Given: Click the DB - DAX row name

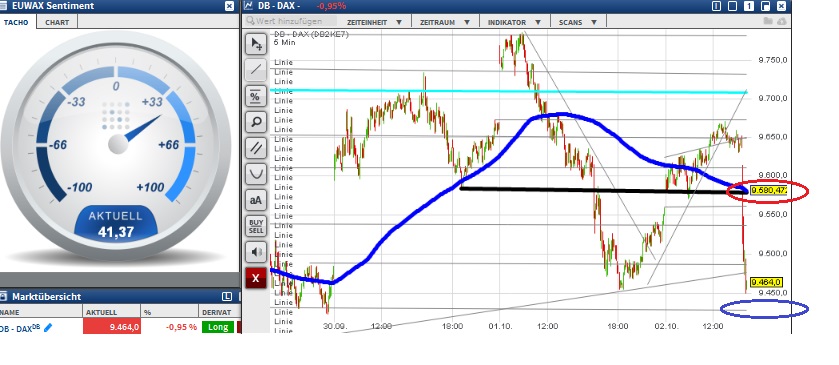Looking at the screenshot, I should point(20,327).
